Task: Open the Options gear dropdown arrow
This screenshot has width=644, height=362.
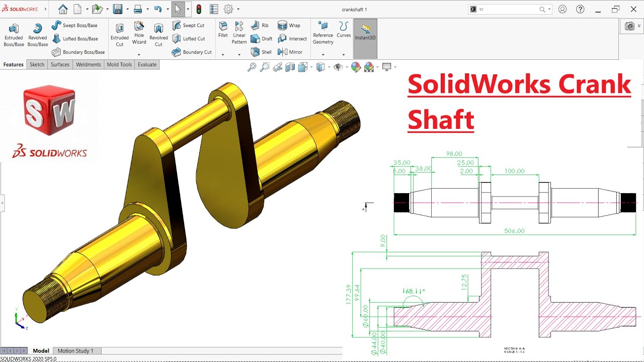Action: [238, 9]
